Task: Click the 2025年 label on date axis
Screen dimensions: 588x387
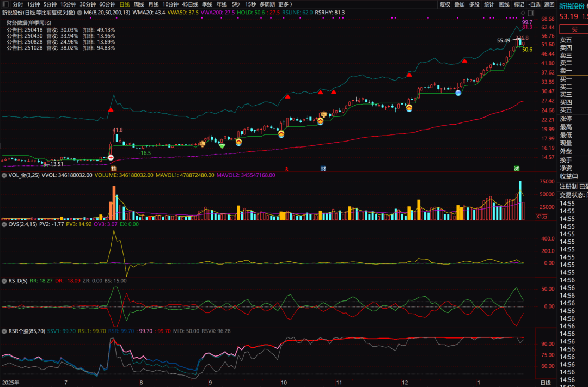Action: [x=10, y=383]
